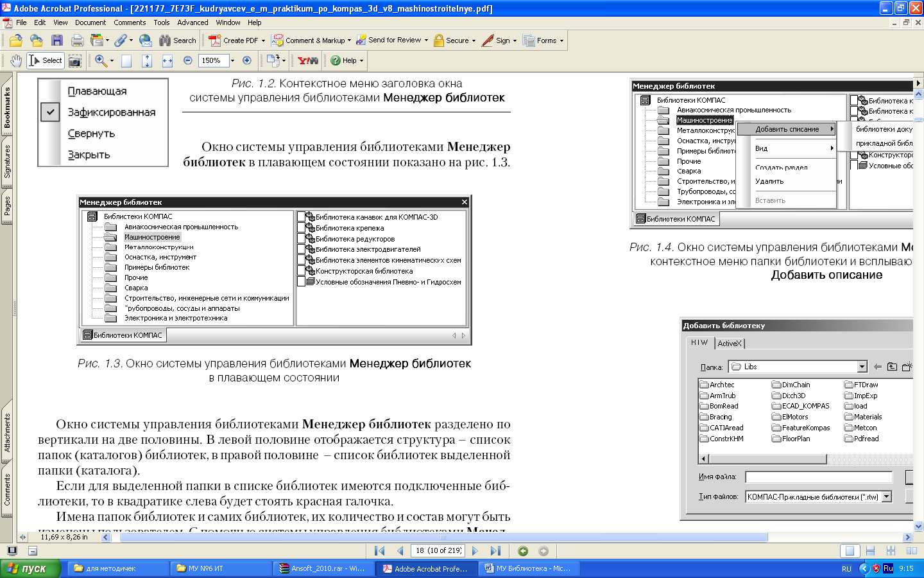Switch to МУ Библиотека Word taskbar window
The image size is (924, 578).
pos(530,568)
